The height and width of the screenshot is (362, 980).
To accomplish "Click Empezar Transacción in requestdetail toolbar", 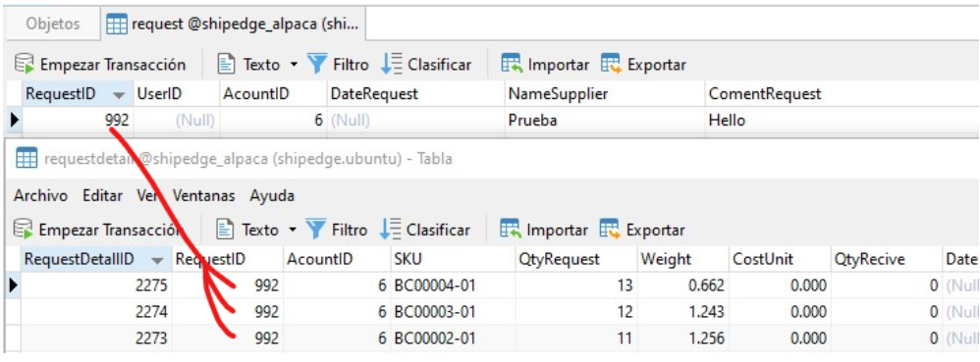I will [99, 230].
